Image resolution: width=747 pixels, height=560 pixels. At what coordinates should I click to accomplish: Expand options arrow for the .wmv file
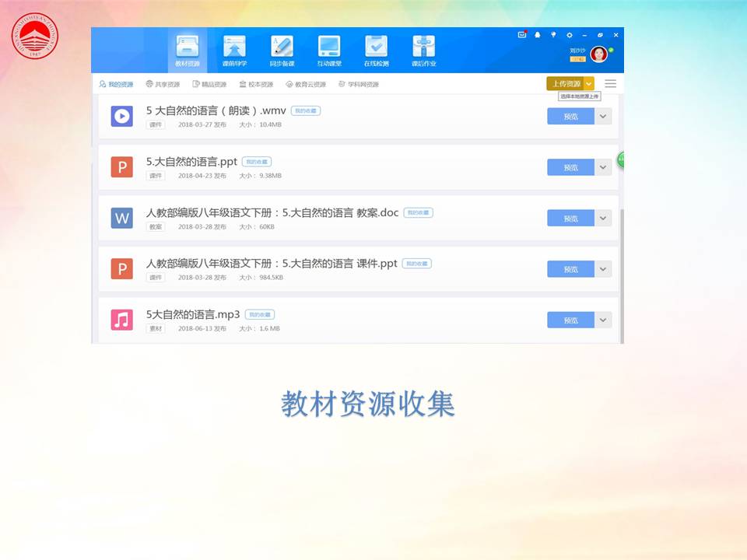[604, 117]
